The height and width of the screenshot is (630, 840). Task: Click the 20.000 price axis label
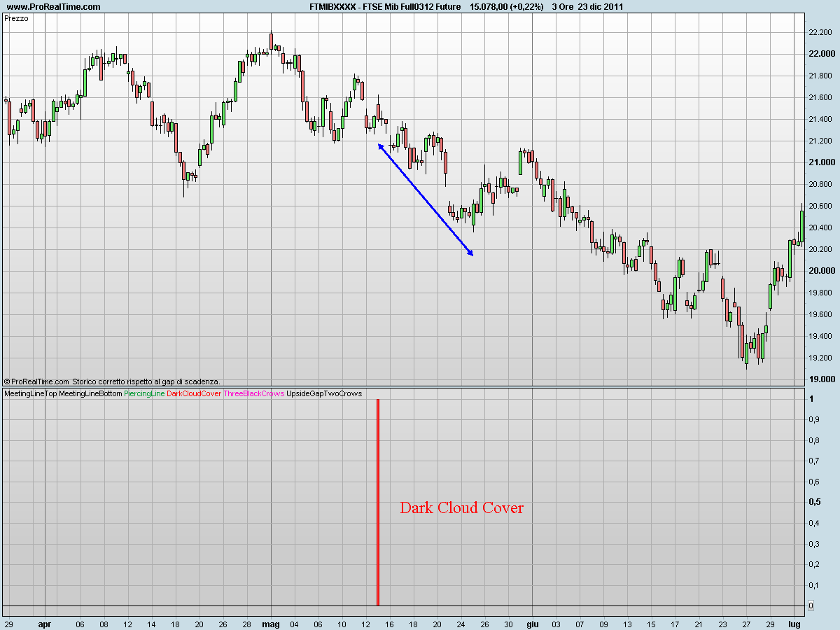tap(820, 271)
